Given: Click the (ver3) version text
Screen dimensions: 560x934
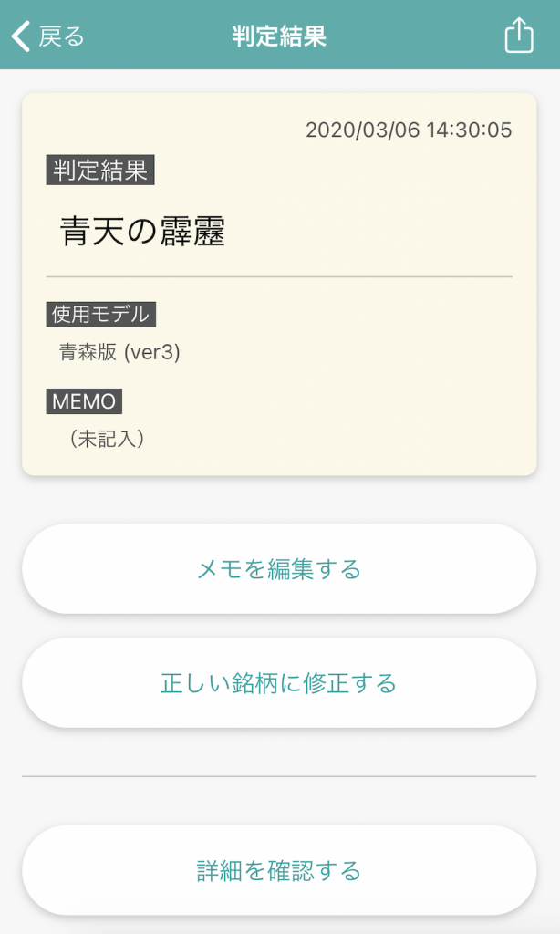Looking at the screenshot, I should pos(151,352).
